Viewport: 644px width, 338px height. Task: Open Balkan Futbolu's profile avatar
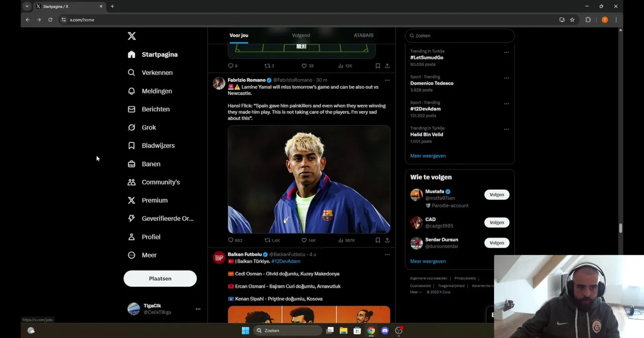tap(219, 258)
